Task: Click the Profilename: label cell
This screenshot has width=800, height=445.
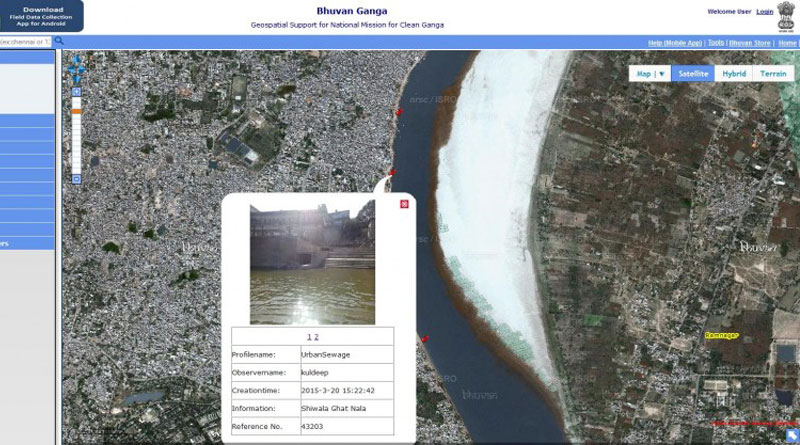Action: point(266,355)
